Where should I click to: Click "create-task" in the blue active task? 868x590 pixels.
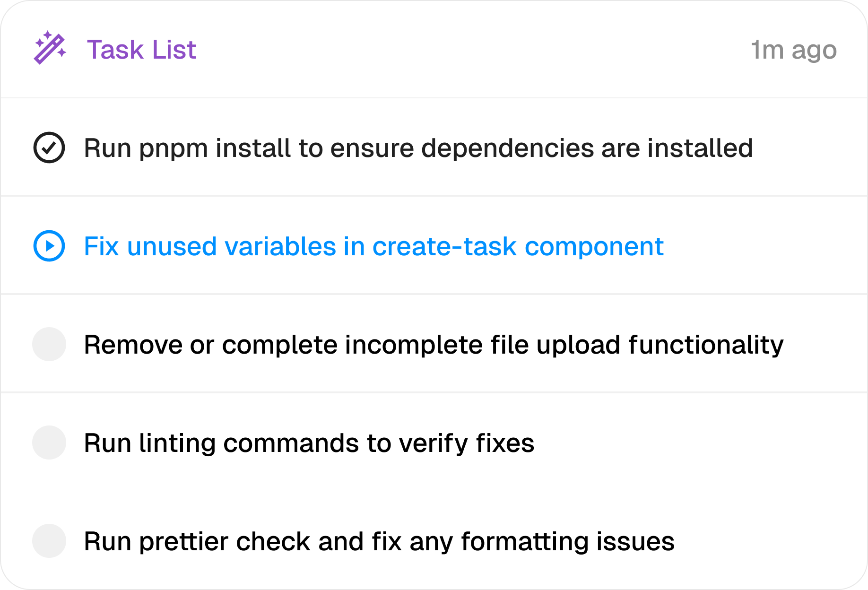pyautogui.click(x=444, y=246)
